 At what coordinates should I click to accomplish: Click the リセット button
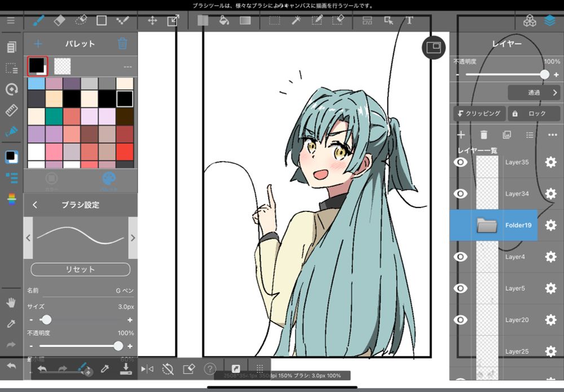pos(81,270)
